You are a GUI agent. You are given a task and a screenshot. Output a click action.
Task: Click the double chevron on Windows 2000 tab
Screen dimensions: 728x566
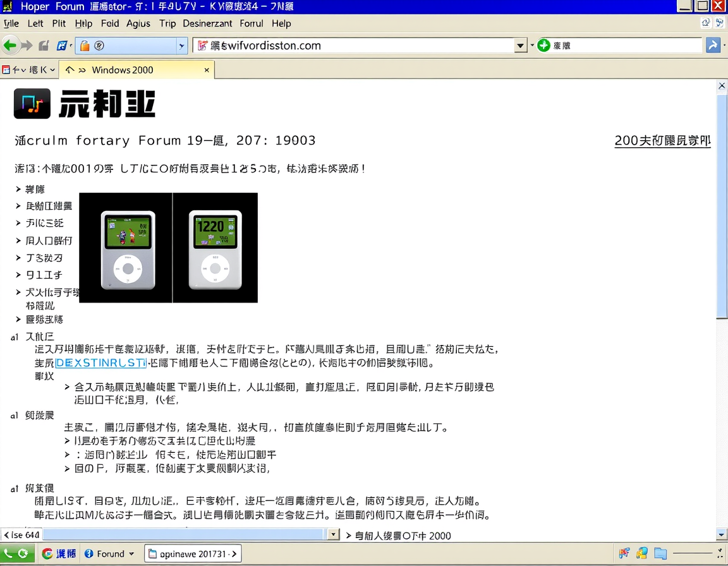(82, 70)
